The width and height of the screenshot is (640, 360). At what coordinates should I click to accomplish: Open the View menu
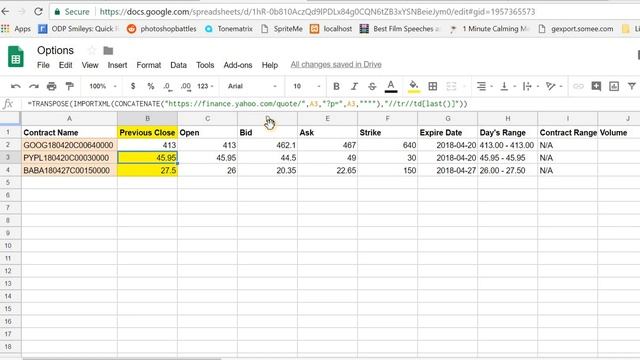click(90, 65)
